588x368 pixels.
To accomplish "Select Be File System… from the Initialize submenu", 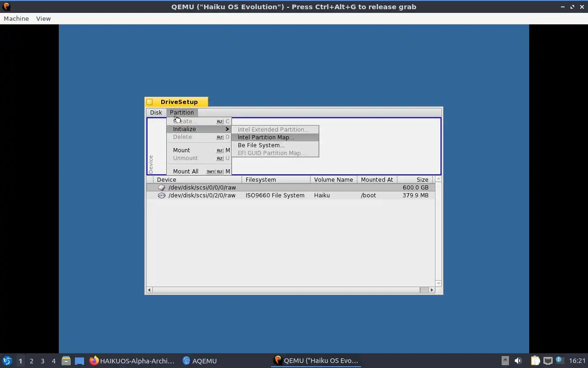I will click(275, 145).
